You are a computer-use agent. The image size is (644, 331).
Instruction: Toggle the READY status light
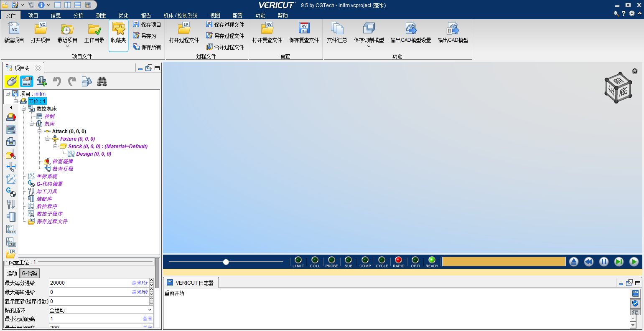tap(432, 262)
